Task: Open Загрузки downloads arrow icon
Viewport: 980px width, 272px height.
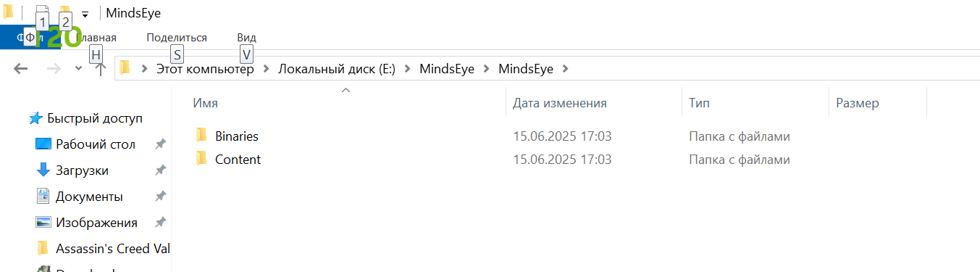Action: [43, 170]
